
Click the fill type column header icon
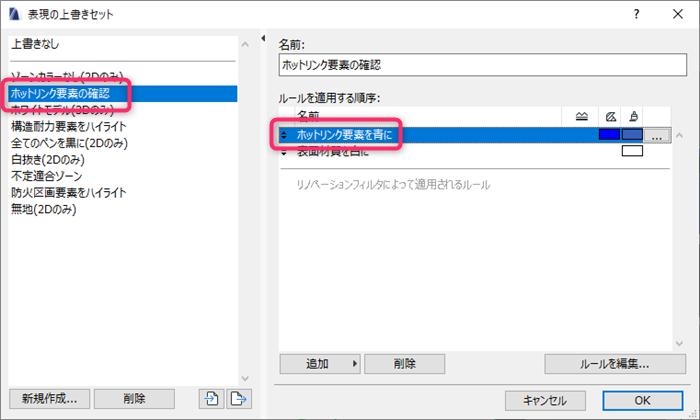click(x=611, y=116)
